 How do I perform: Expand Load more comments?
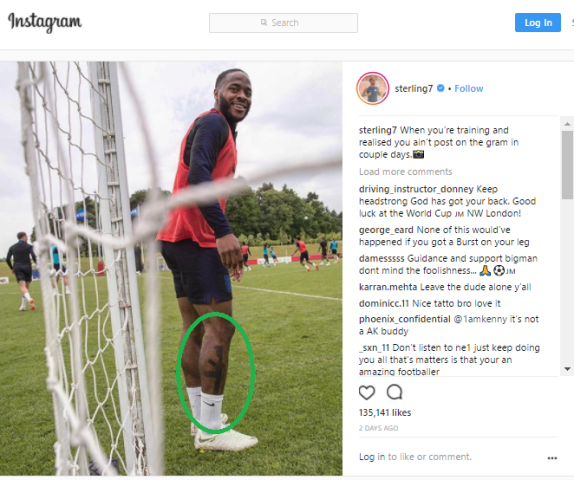point(405,172)
